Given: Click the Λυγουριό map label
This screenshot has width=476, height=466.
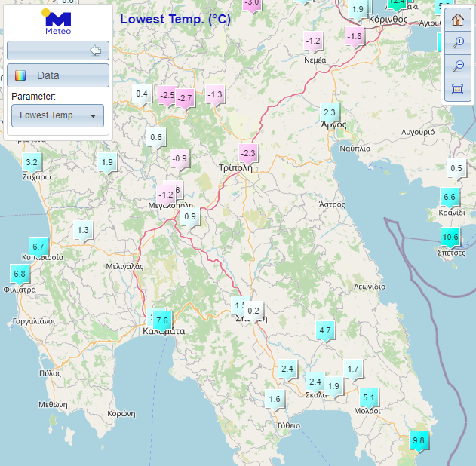Looking at the screenshot, I should [x=418, y=132].
